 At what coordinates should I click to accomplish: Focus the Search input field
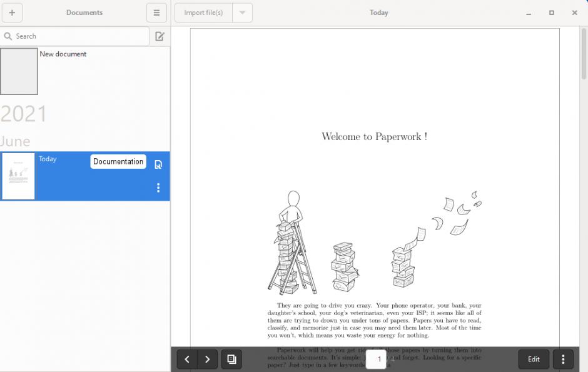pyautogui.click(x=75, y=36)
